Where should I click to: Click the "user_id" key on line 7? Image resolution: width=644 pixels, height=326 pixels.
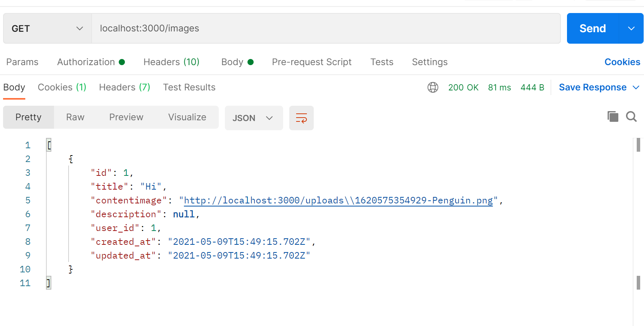click(x=115, y=228)
